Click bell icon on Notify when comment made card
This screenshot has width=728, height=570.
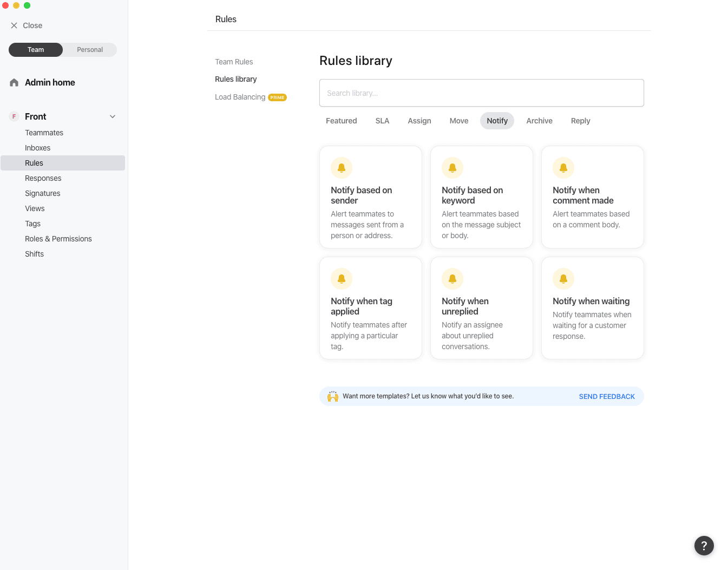pyautogui.click(x=563, y=168)
